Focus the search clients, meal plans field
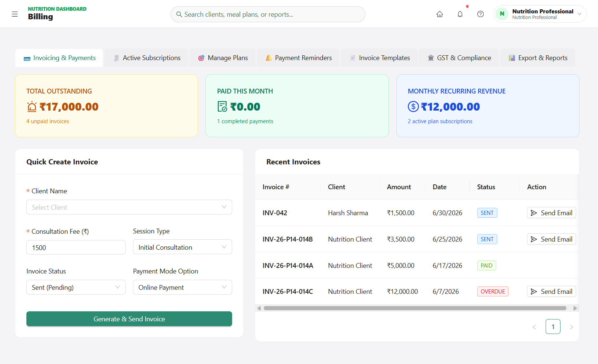Screen dimensions: 598x364 click(268, 14)
